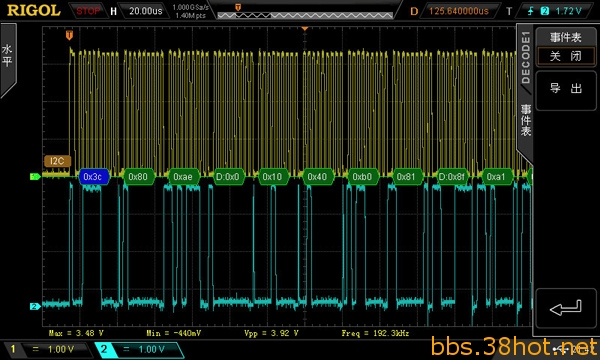Select channel 2 label at 1.00 V
The width and height of the screenshot is (600, 360).
coord(140,349)
